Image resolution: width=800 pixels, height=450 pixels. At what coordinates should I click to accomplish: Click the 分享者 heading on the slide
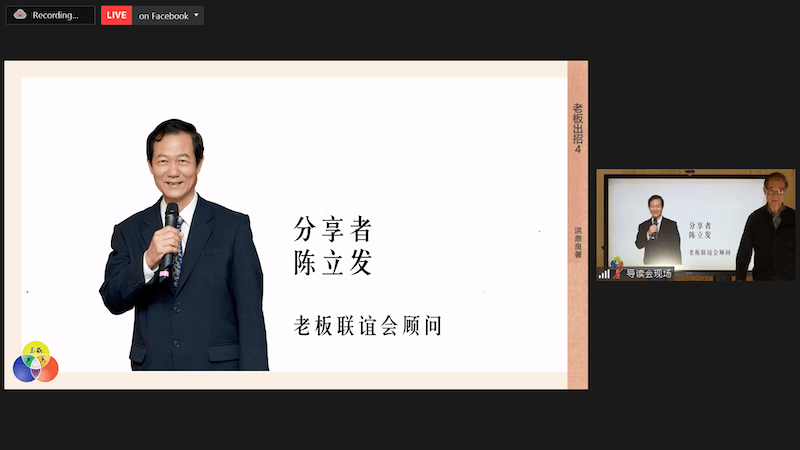(x=332, y=230)
